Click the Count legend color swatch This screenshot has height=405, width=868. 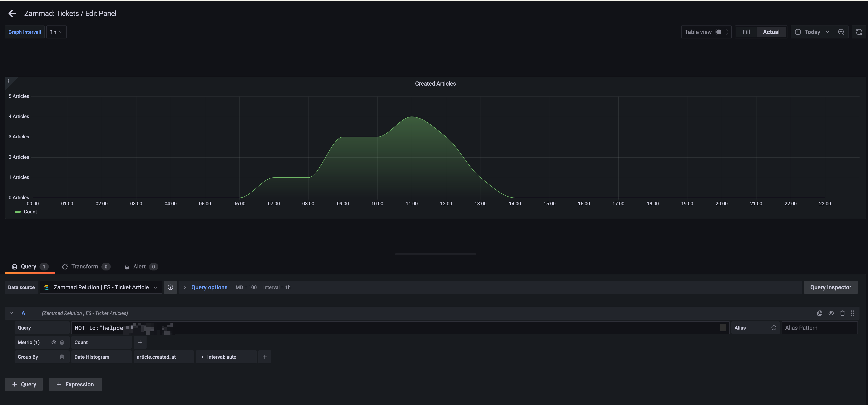(18, 212)
